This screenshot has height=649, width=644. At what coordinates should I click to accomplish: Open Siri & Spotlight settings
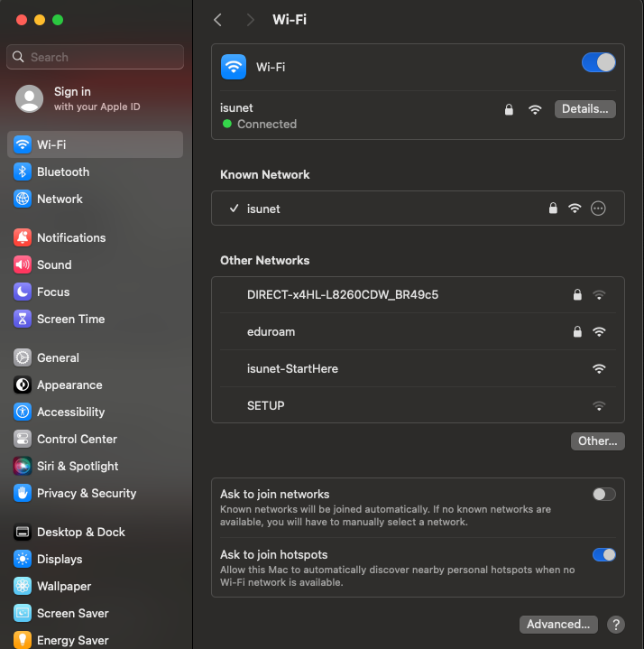[x=95, y=466]
